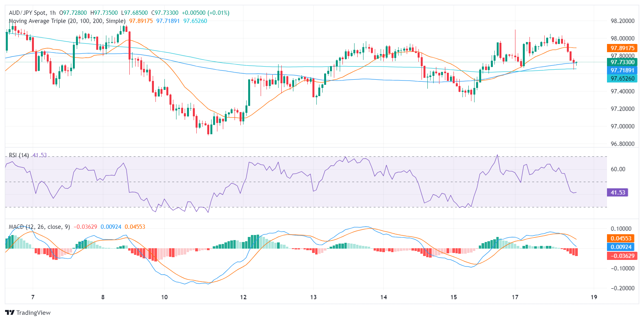Click the 98.20000 price scale label
The height and width of the screenshot is (321, 644).
point(622,21)
